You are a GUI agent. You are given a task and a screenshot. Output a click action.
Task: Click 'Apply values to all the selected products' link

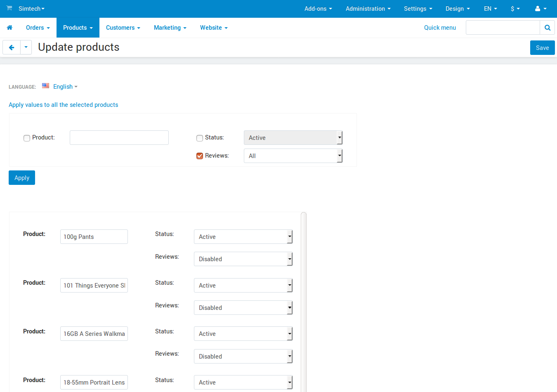[x=64, y=105]
